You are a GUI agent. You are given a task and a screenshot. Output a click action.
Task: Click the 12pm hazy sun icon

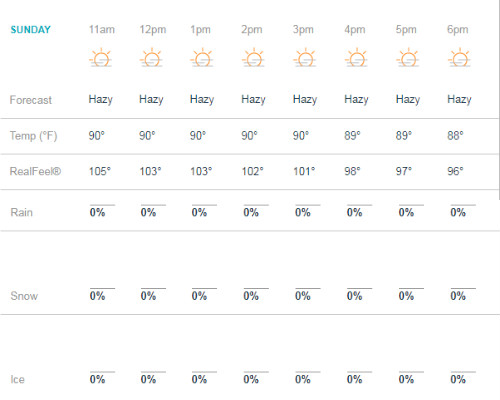tap(151, 58)
